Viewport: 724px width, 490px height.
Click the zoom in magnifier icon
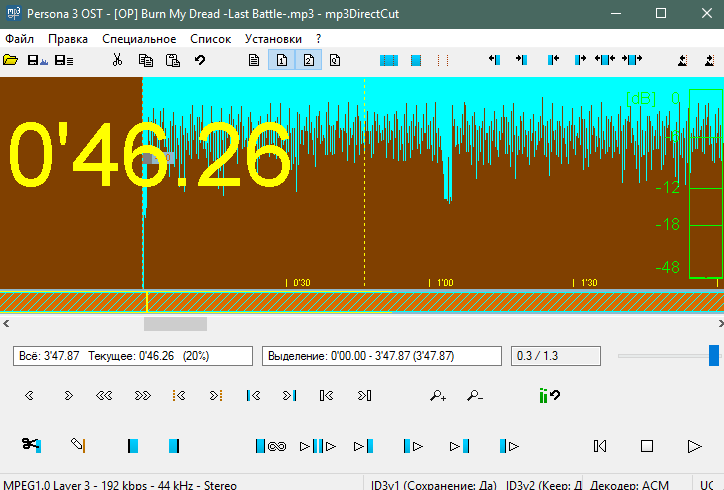point(438,396)
